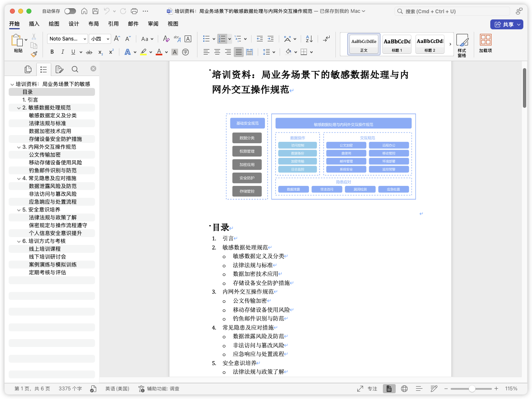Select the underline icon
The width and height of the screenshot is (532, 399).
[73, 52]
